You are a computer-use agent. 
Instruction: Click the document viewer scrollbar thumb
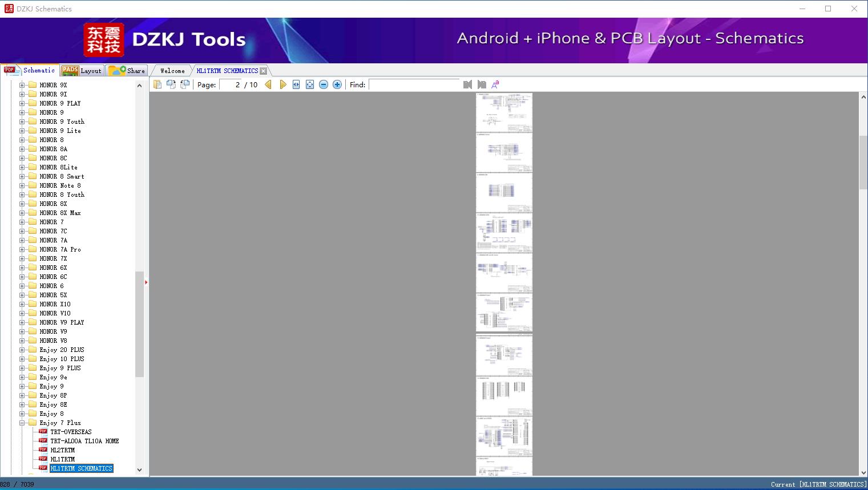[863, 163]
